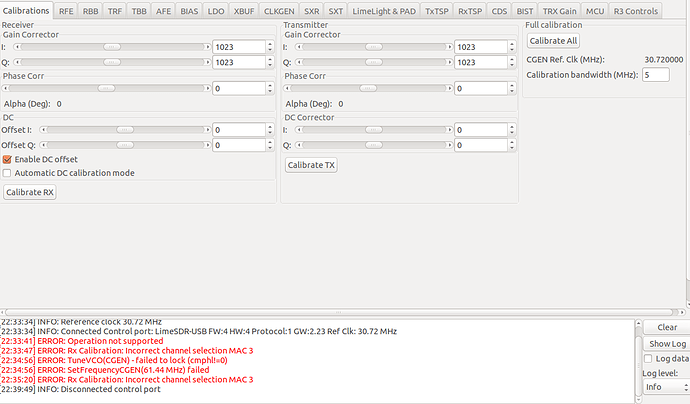
Task: Open the AFE tab
Action: coord(163,11)
